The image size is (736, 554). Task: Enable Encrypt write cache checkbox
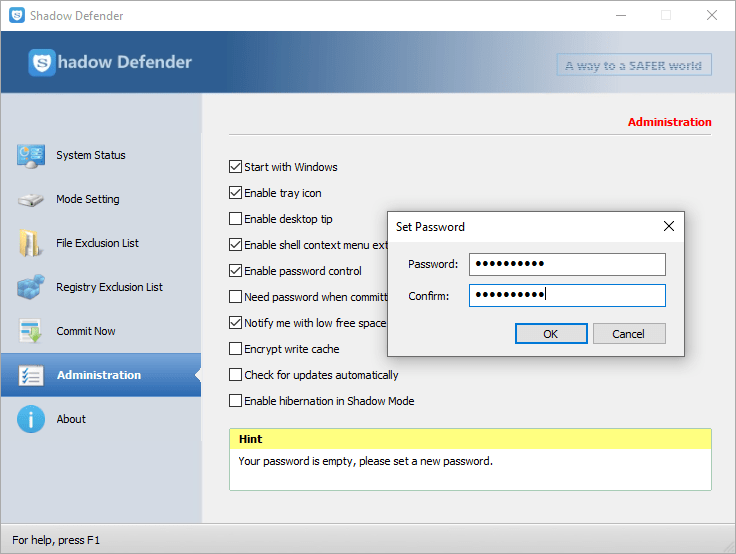(235, 349)
